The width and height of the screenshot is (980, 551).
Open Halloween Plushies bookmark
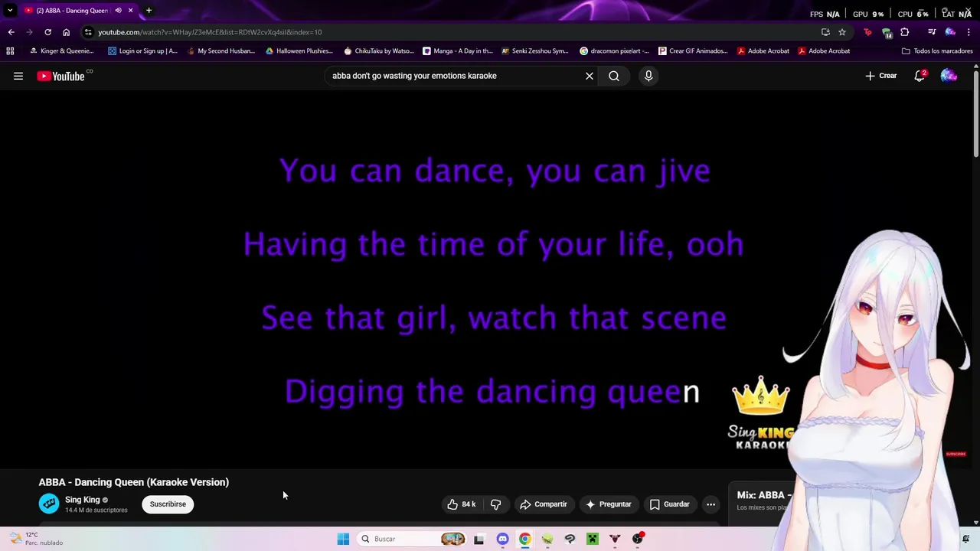pyautogui.click(x=299, y=51)
